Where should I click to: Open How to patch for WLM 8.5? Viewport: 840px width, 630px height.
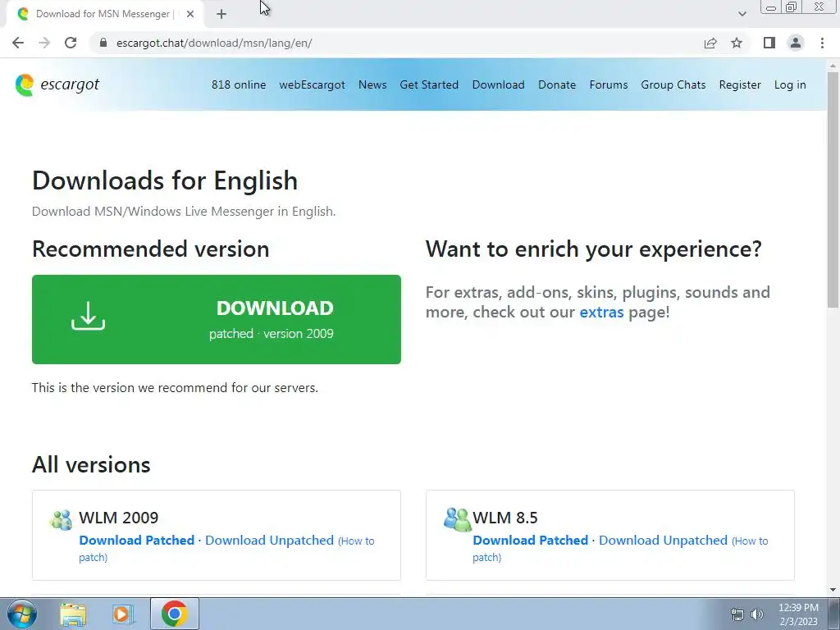click(x=750, y=541)
